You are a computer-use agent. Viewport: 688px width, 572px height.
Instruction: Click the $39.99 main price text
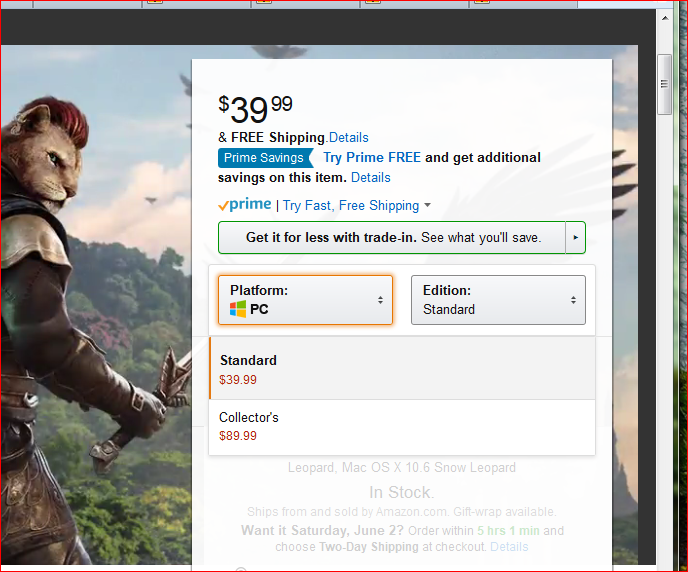pyautogui.click(x=255, y=108)
